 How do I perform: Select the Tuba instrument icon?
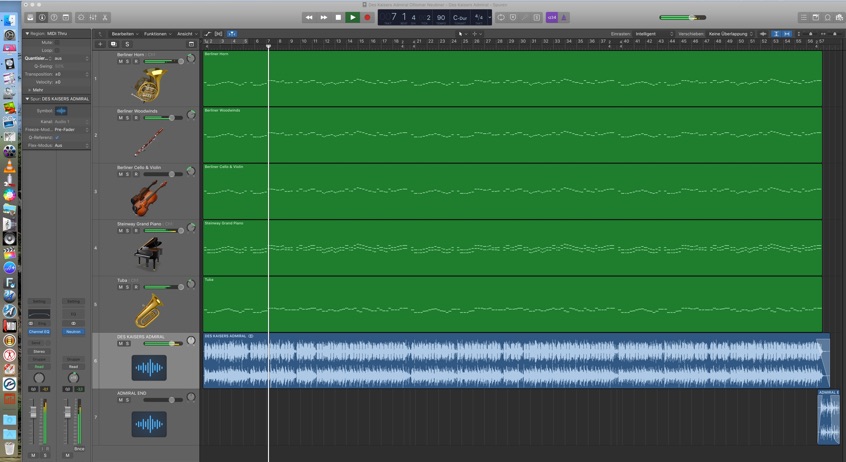(149, 310)
